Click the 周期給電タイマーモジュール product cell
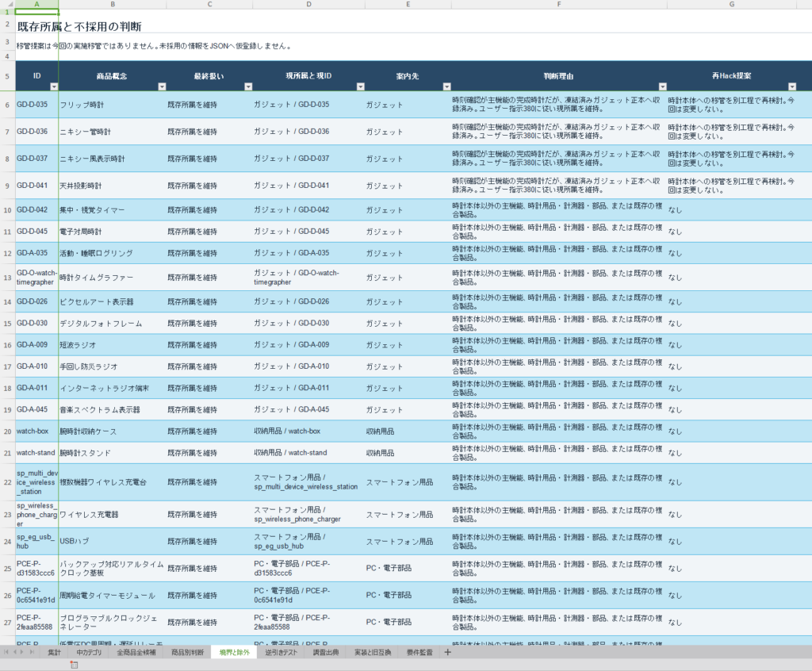The width and height of the screenshot is (812, 671). tap(113, 596)
